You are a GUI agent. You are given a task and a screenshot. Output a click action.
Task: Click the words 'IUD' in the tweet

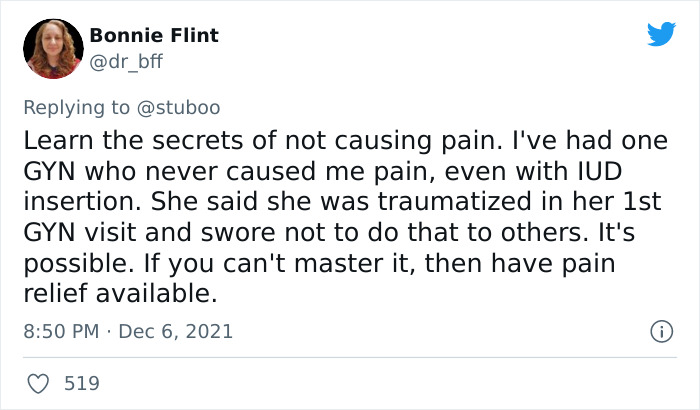click(632, 170)
